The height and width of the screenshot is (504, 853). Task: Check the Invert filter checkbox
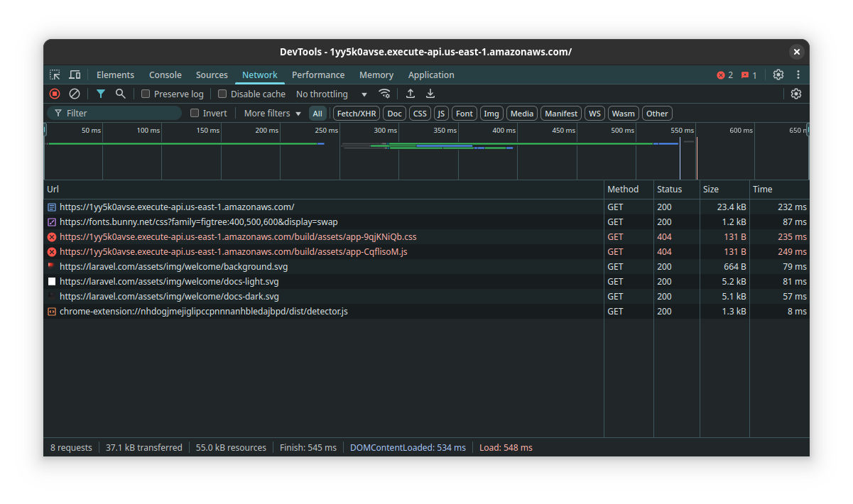195,113
